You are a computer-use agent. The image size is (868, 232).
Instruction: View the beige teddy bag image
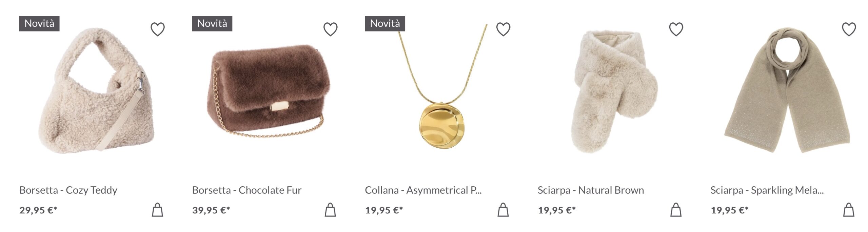click(x=97, y=90)
